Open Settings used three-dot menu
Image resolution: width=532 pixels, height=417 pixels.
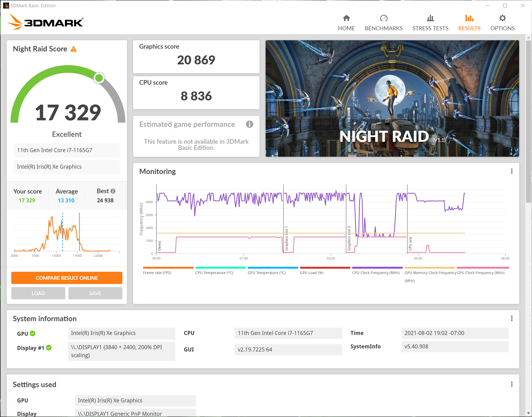coord(512,384)
